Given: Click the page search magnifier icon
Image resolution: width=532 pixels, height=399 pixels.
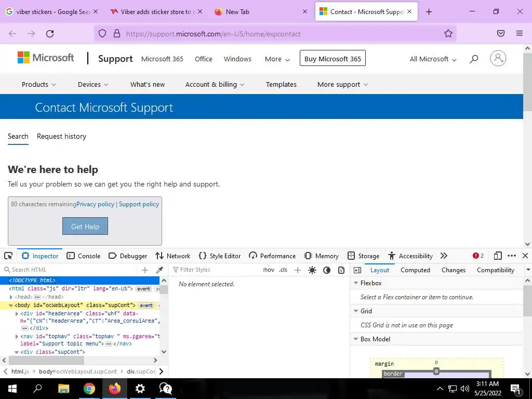Looking at the screenshot, I should 474,59.
